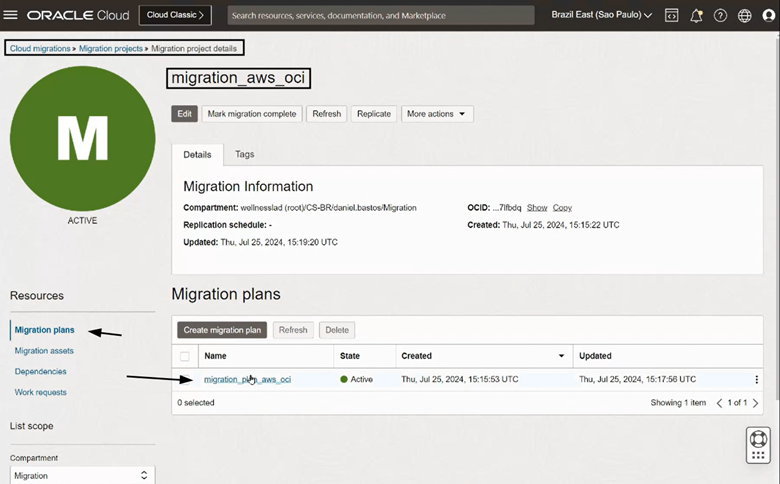The width and height of the screenshot is (780, 484).
Task: Expand the More actions dropdown
Action: [x=437, y=114]
